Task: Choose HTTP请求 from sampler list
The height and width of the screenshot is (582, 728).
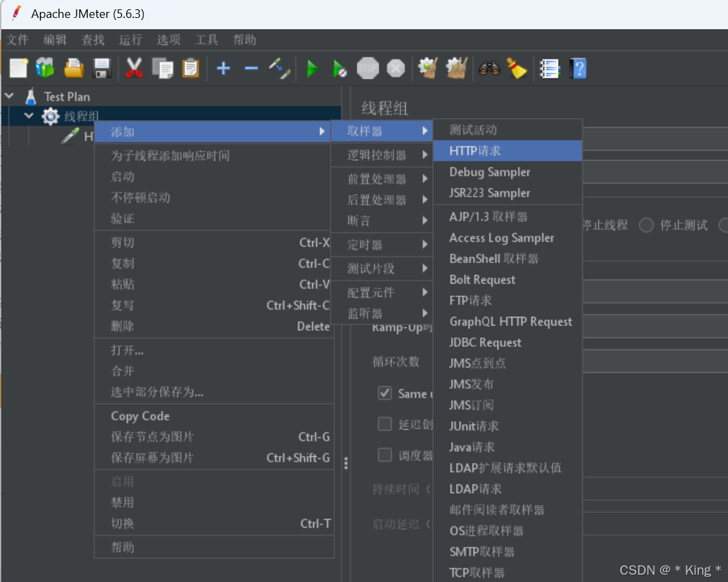Action: point(507,151)
